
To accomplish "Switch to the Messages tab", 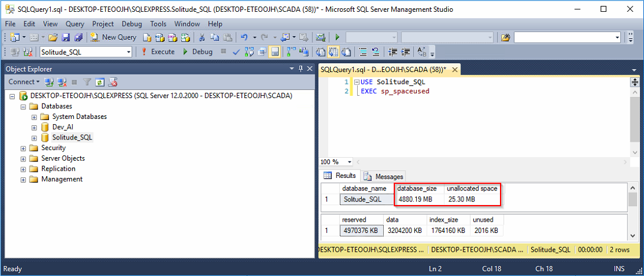I will click(x=384, y=176).
